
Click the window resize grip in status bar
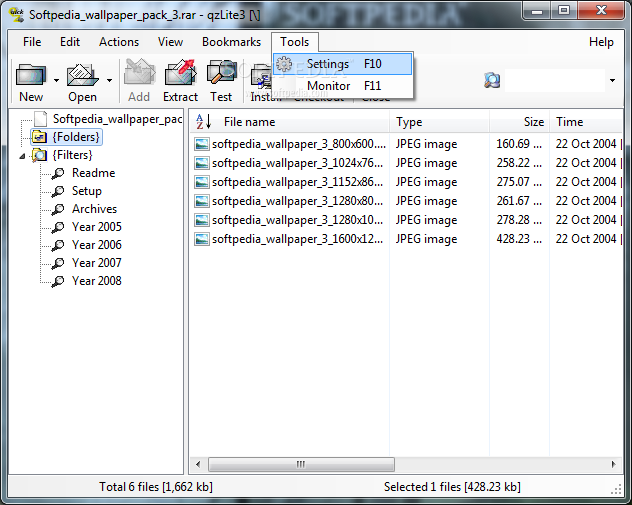click(616, 489)
